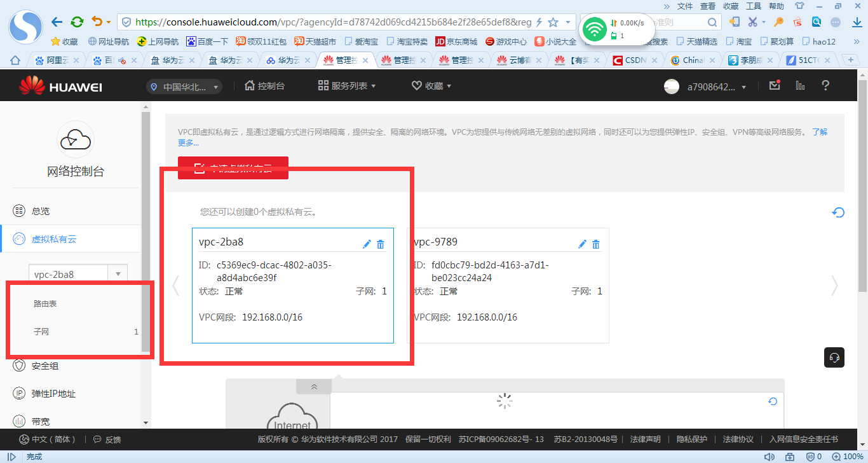This screenshot has width=868, height=463.
Task: Open 子网 subnets in the sidebar
Action: [41, 332]
